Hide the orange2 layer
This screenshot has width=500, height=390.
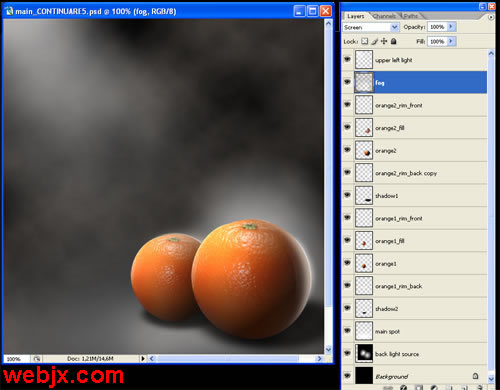coord(347,149)
